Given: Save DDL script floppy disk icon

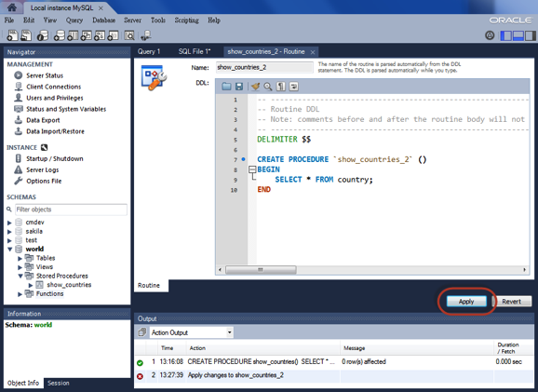Looking at the screenshot, I should (239, 87).
